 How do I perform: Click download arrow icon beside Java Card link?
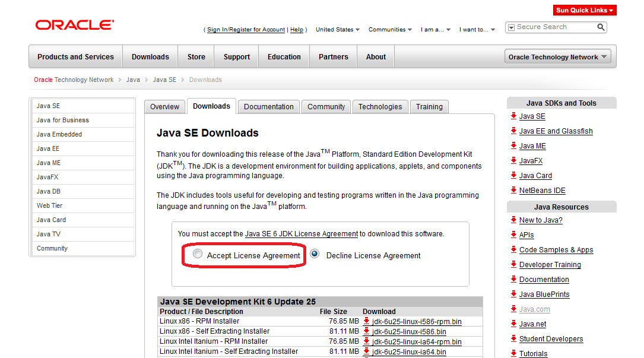click(x=513, y=175)
